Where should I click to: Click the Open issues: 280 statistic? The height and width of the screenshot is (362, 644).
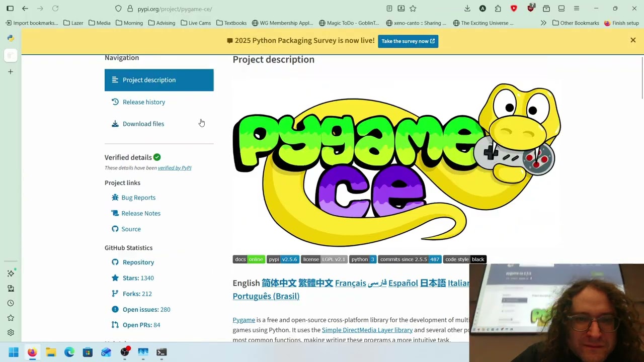[146, 309]
